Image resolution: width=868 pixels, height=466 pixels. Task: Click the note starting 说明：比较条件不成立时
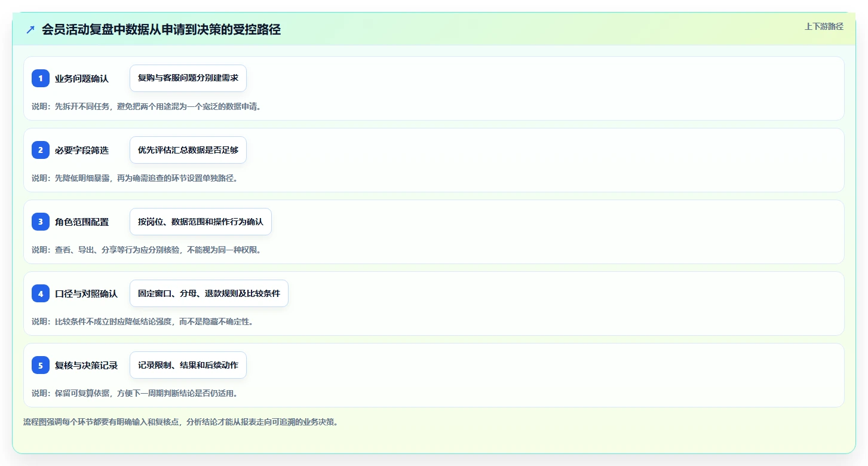coord(143,321)
